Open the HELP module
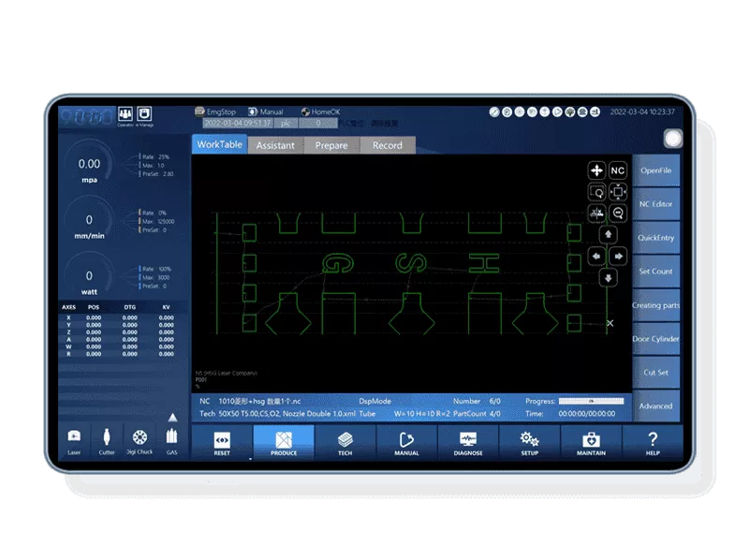The height and width of the screenshot is (560, 750). point(653,443)
